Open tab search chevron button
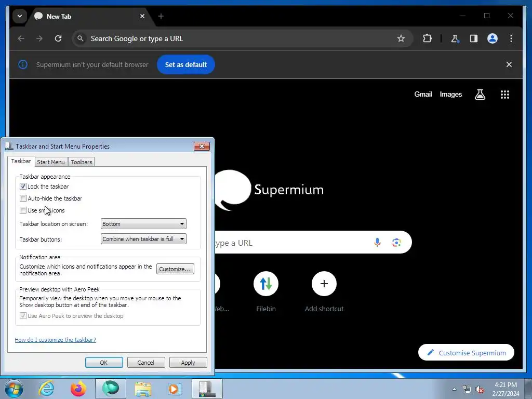The image size is (532, 399). [20, 16]
